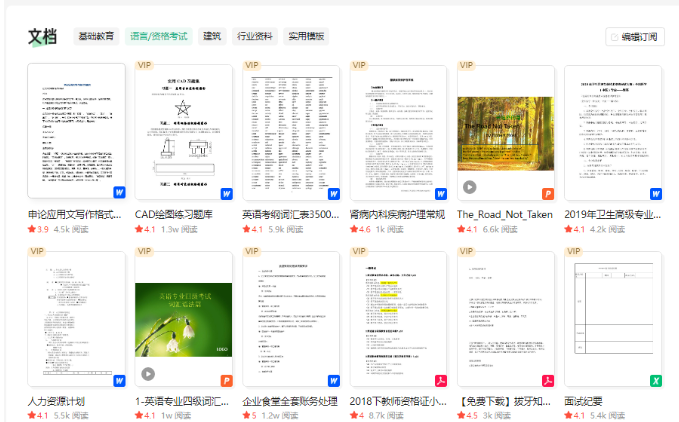The image size is (679, 422).
Task: Click the 编辑订阅 button
Action: pyautogui.click(x=634, y=37)
